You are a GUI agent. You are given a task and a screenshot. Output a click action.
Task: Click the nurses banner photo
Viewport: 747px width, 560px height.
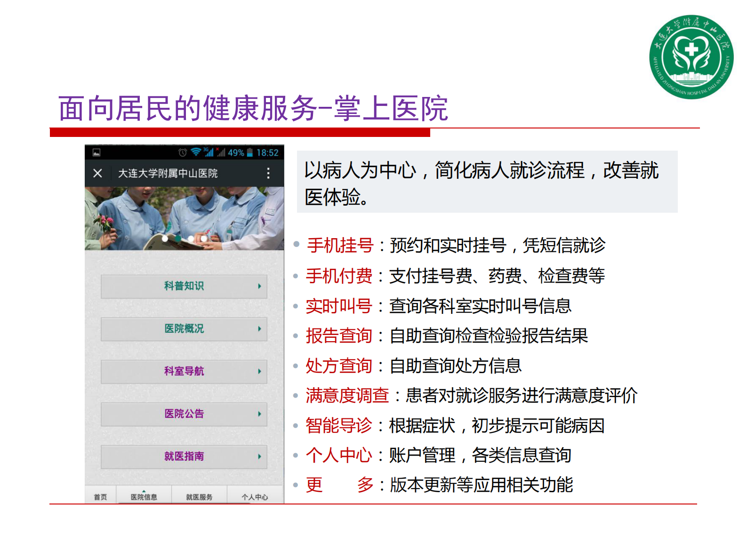coord(184,218)
